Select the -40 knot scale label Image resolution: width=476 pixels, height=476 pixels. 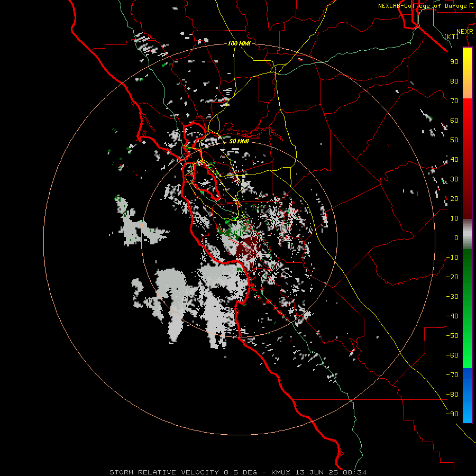[452, 316]
